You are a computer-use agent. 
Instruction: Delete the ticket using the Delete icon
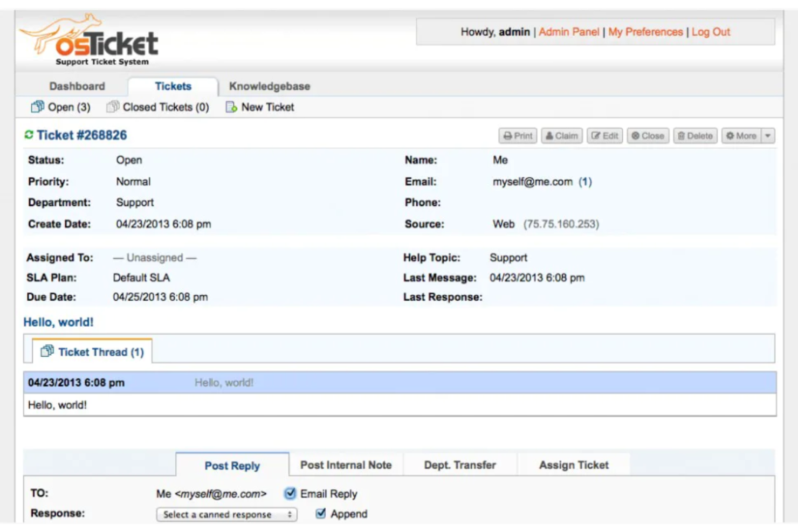click(x=695, y=135)
